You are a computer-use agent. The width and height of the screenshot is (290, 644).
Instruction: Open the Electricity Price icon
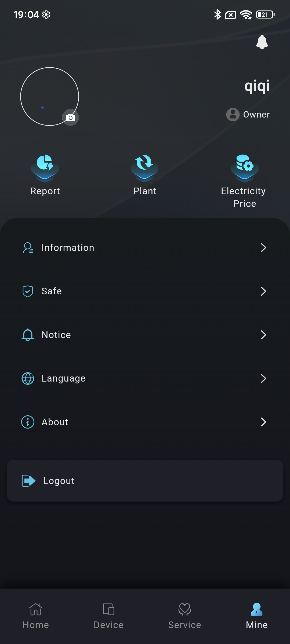click(245, 167)
